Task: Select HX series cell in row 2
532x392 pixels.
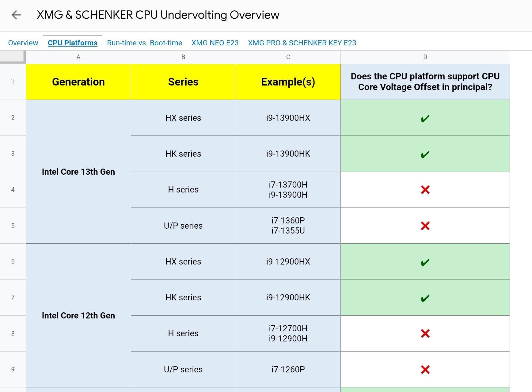Action: [183, 118]
